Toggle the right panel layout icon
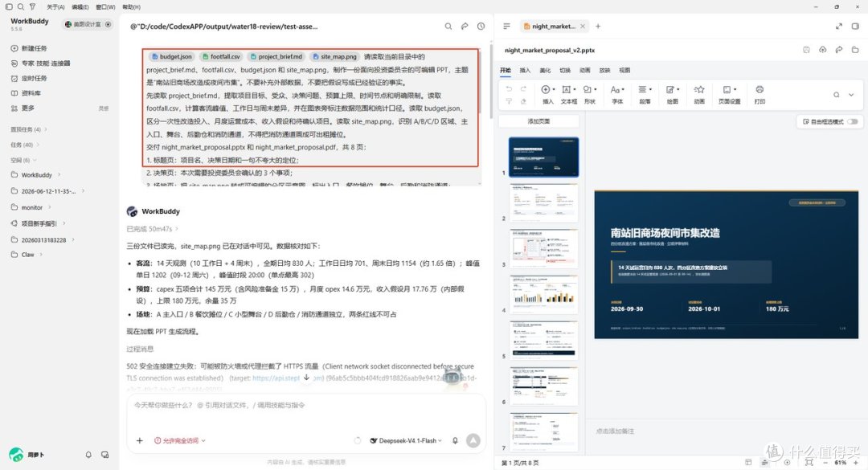 point(855,26)
